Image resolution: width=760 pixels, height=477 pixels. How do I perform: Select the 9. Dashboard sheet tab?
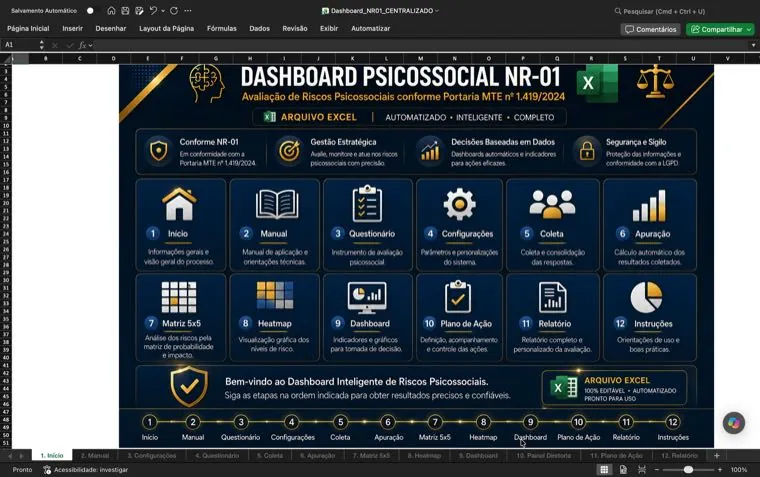click(x=478, y=456)
